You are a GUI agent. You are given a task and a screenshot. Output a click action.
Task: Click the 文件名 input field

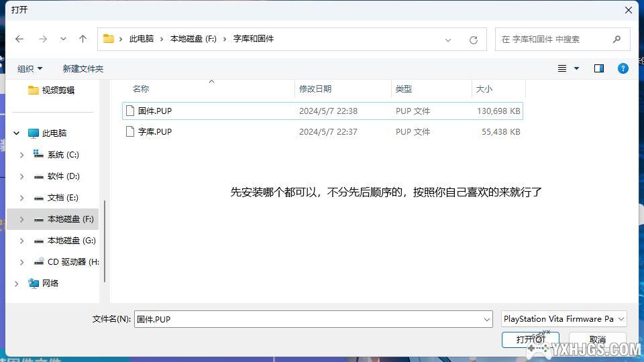click(x=309, y=319)
